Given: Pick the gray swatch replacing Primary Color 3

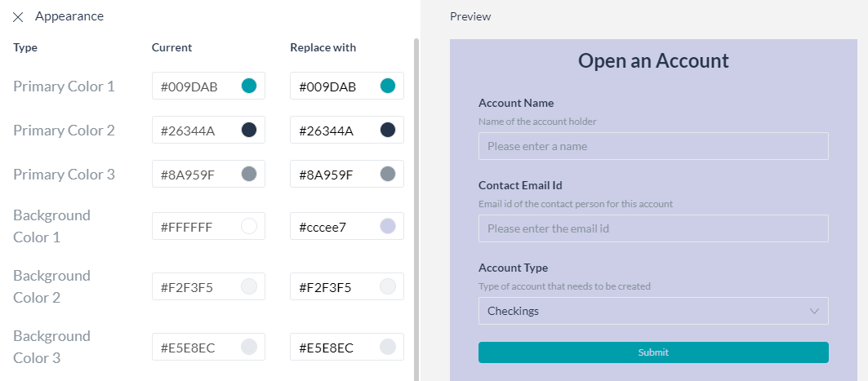Looking at the screenshot, I should coord(388,175).
